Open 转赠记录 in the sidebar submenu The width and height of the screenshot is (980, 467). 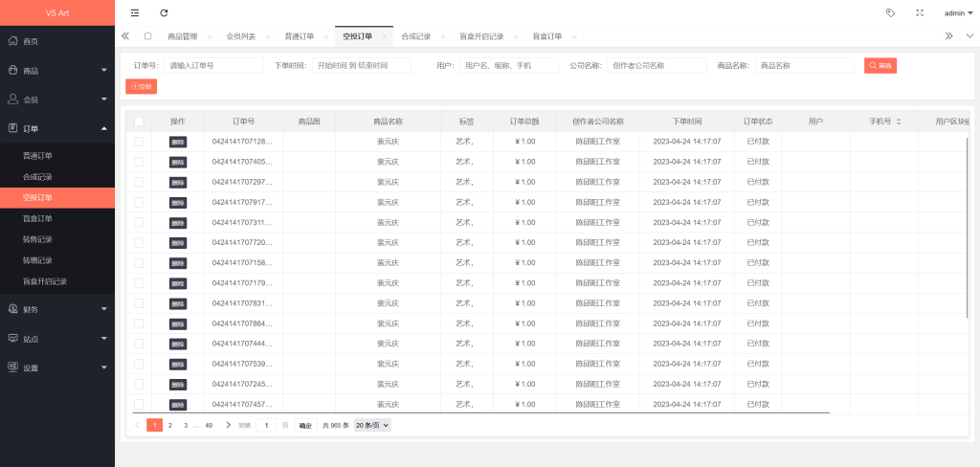point(37,260)
